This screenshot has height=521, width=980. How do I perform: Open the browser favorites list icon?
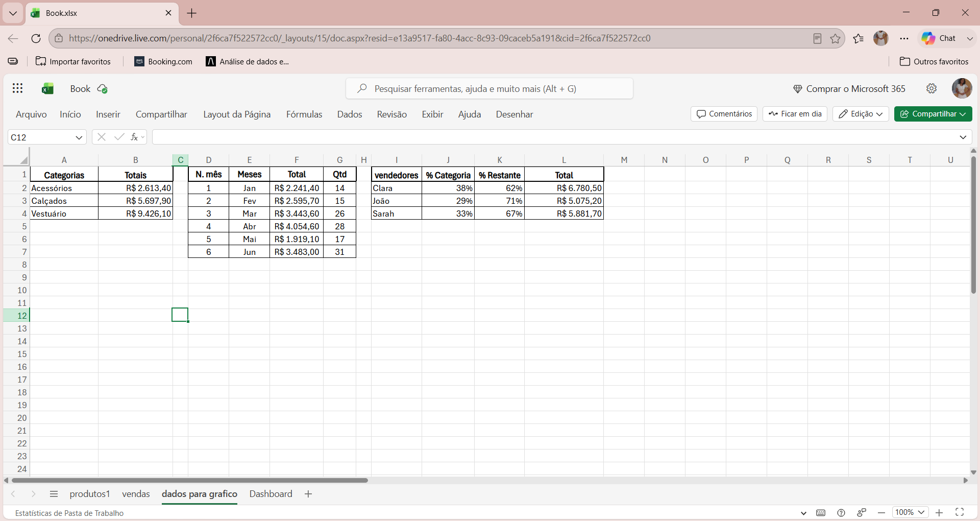point(859,38)
